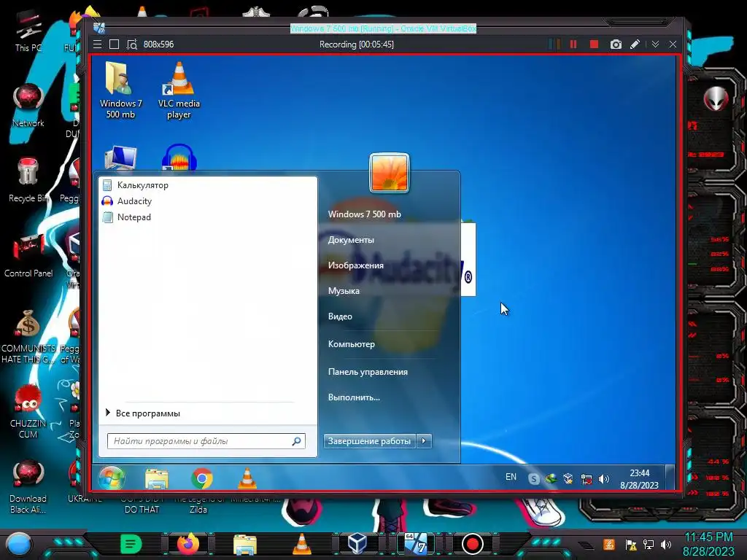Open the Control Panel host desktop icon

(x=28, y=256)
